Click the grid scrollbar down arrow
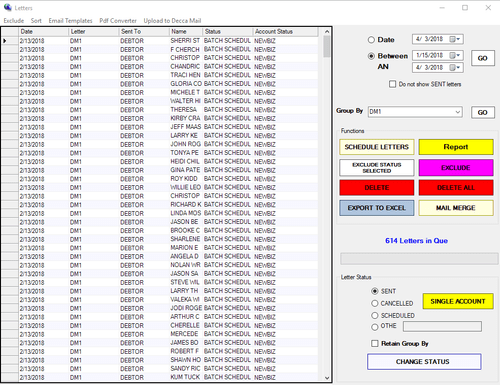Screen dimensions: 500x385 [327, 378]
